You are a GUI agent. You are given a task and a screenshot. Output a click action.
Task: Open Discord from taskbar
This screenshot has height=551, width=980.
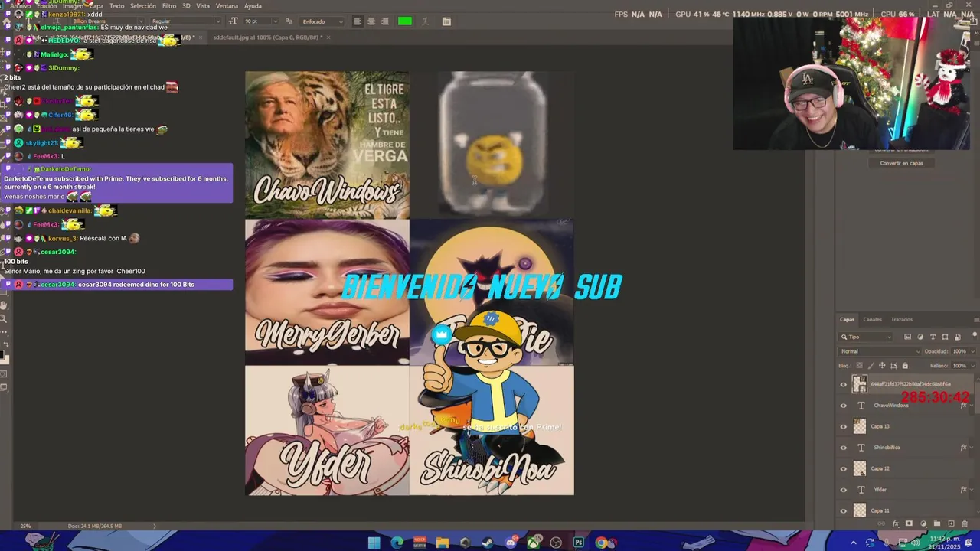pyautogui.click(x=511, y=543)
